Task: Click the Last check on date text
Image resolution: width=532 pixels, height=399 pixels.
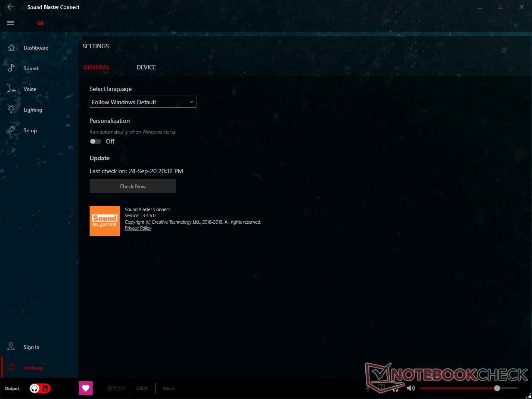Action: point(136,171)
